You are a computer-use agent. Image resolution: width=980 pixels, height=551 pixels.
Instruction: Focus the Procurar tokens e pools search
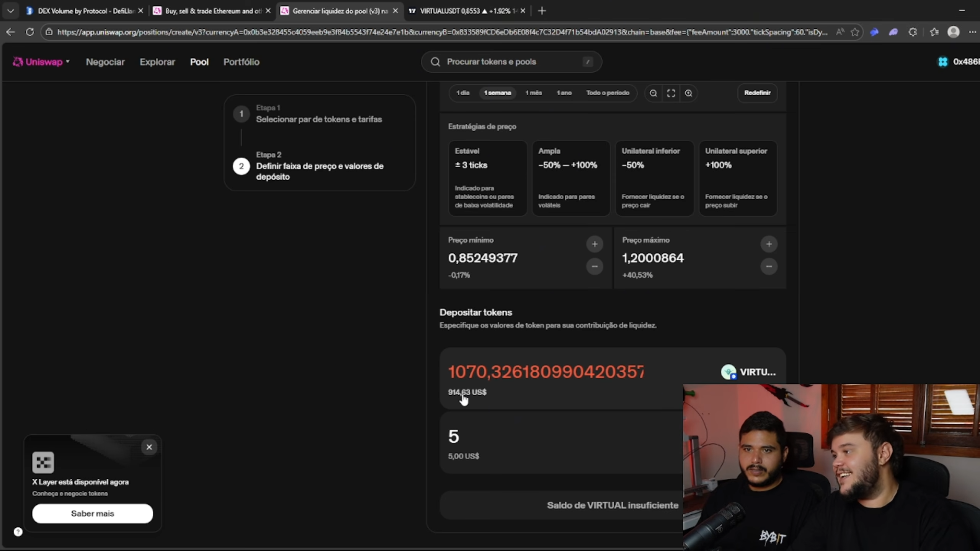(x=511, y=62)
